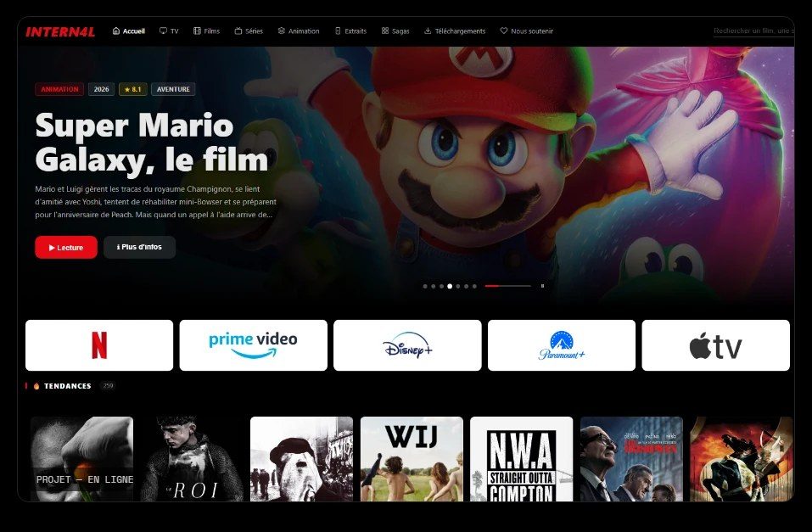Click the 8.1 star rating badge
Image resolution: width=812 pixels, height=532 pixels.
click(x=133, y=89)
